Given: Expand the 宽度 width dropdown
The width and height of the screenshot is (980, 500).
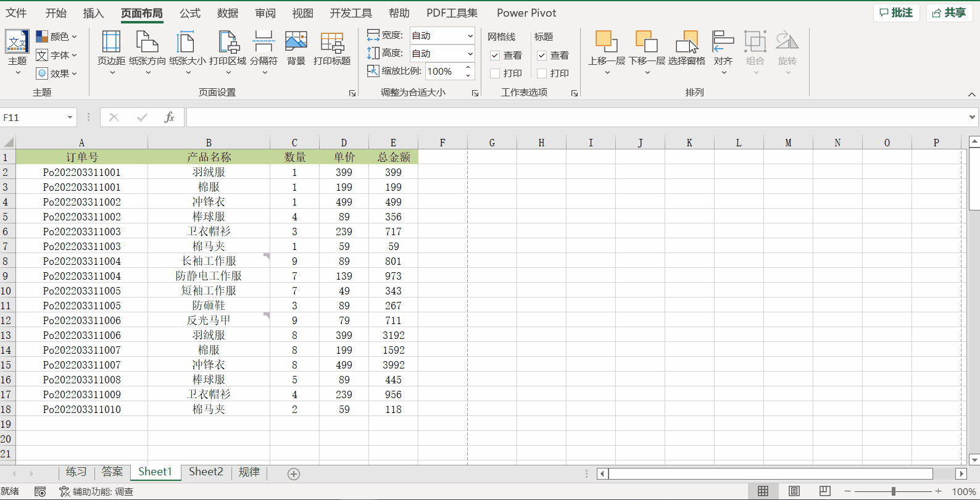Looking at the screenshot, I should 470,36.
